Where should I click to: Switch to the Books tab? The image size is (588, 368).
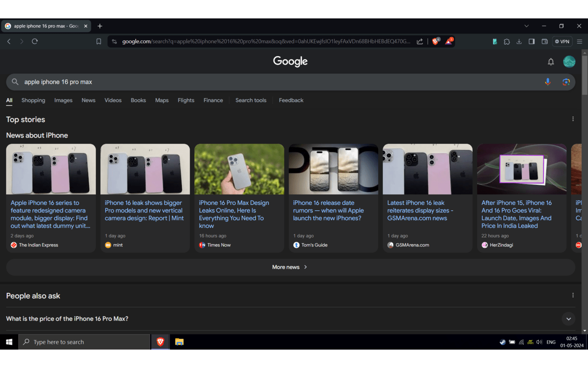(138, 100)
